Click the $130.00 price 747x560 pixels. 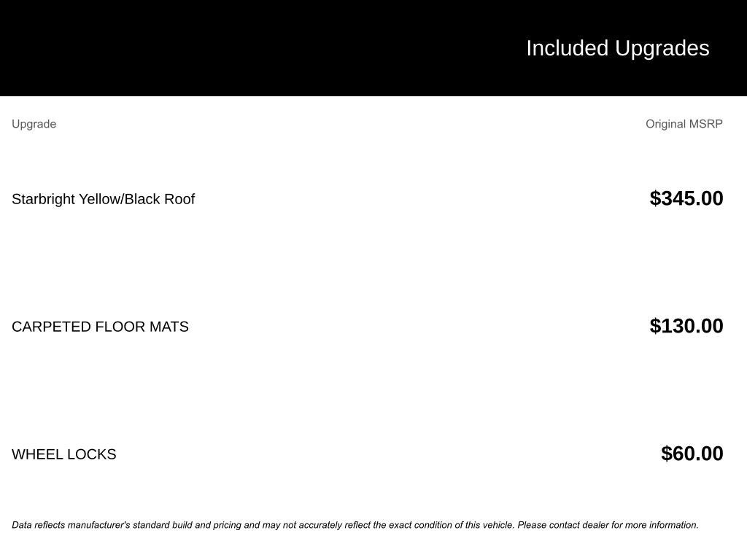pyautogui.click(x=686, y=326)
